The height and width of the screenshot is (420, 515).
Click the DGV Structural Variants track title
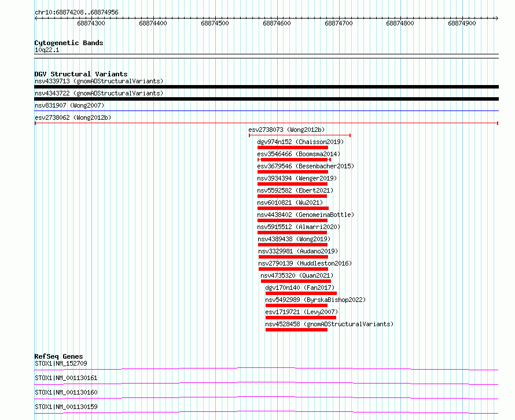pyautogui.click(x=81, y=74)
